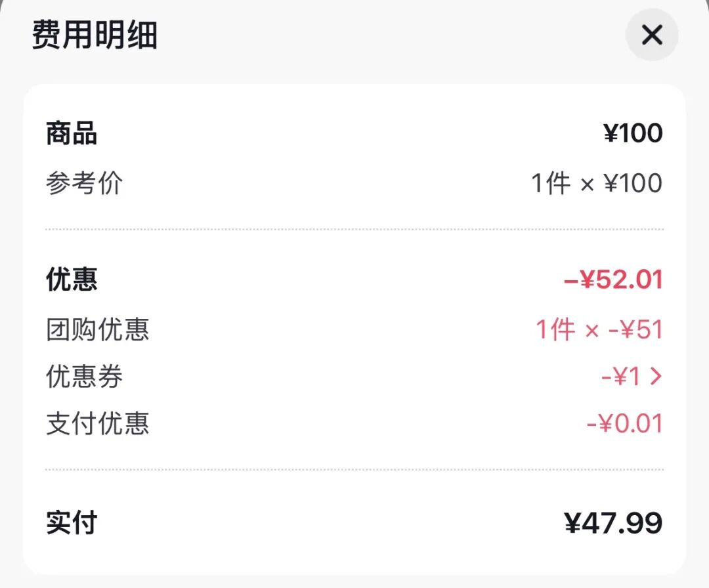Image resolution: width=709 pixels, height=588 pixels.
Task: Tap the 优惠券 row label
Action: 84,377
